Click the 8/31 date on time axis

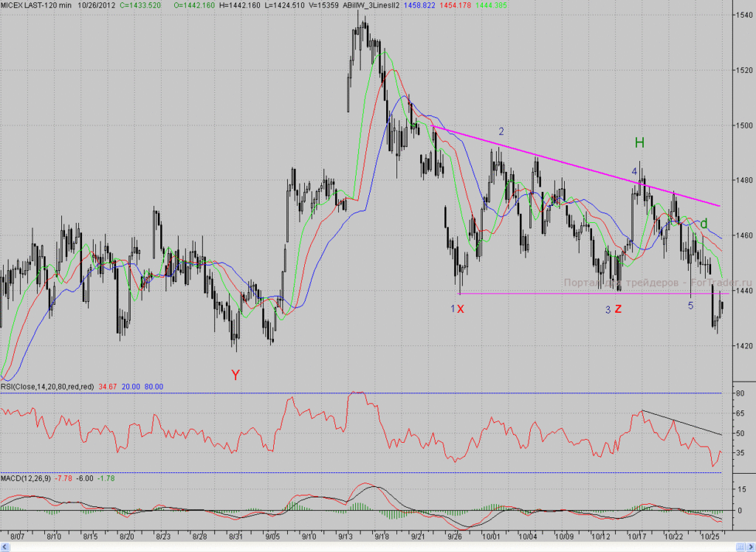pyautogui.click(x=236, y=536)
